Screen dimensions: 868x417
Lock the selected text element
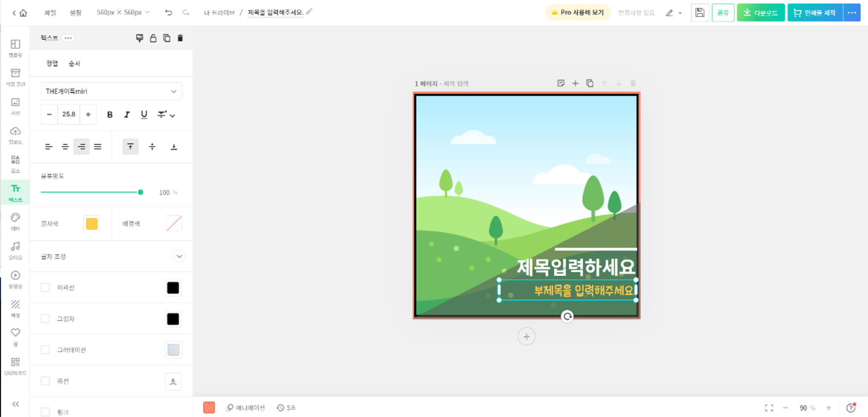153,38
